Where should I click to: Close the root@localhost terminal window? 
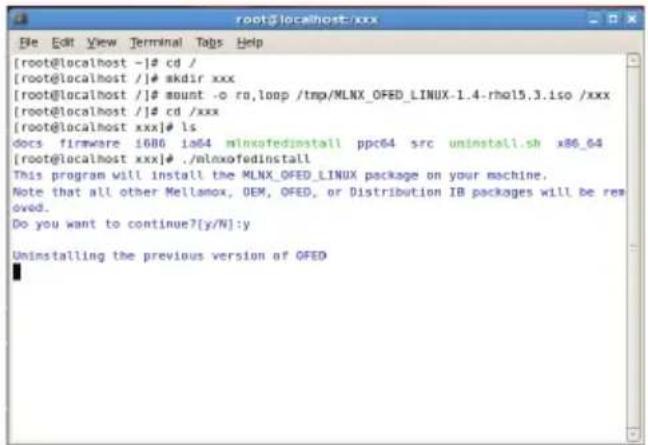click(632, 19)
